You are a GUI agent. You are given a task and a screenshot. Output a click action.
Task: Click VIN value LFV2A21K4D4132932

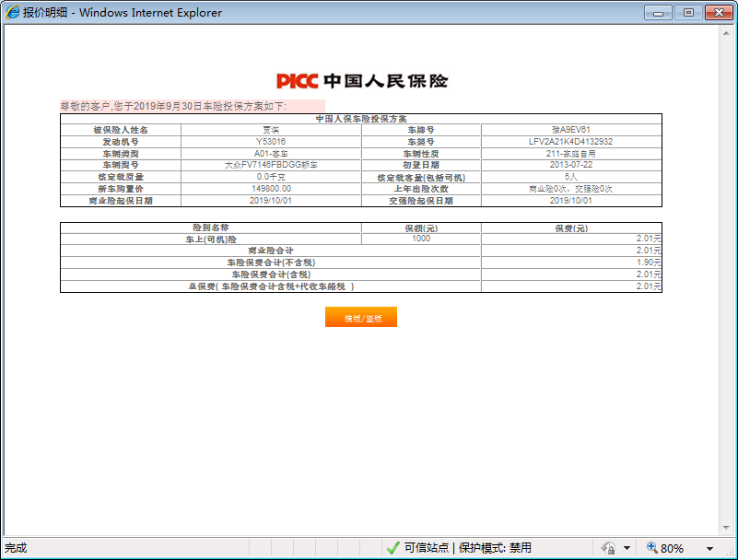[x=571, y=142]
